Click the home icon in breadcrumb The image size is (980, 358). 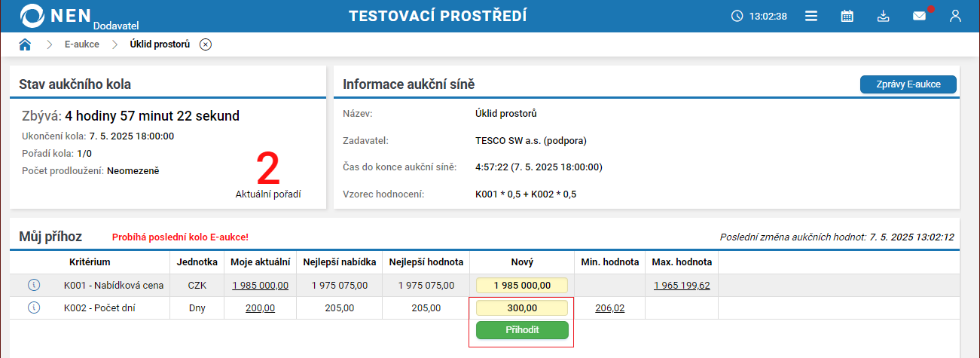[x=25, y=44]
